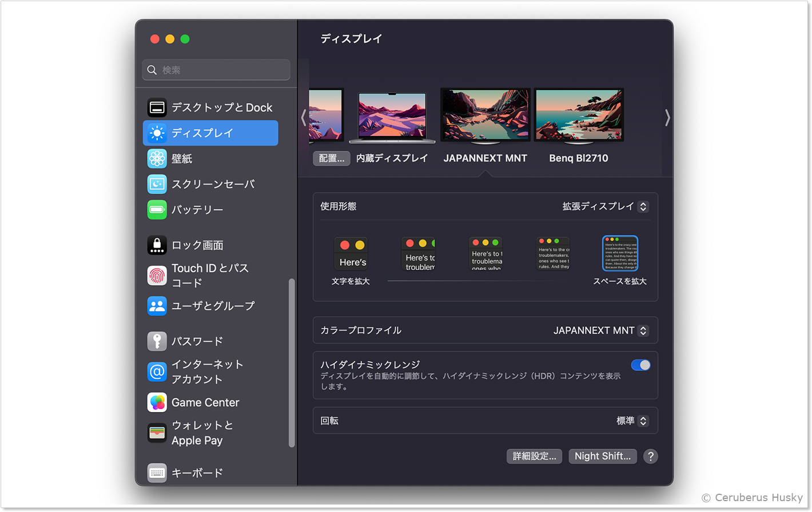
Task: Choose the fourth resolution scaling option
Action: click(553, 253)
